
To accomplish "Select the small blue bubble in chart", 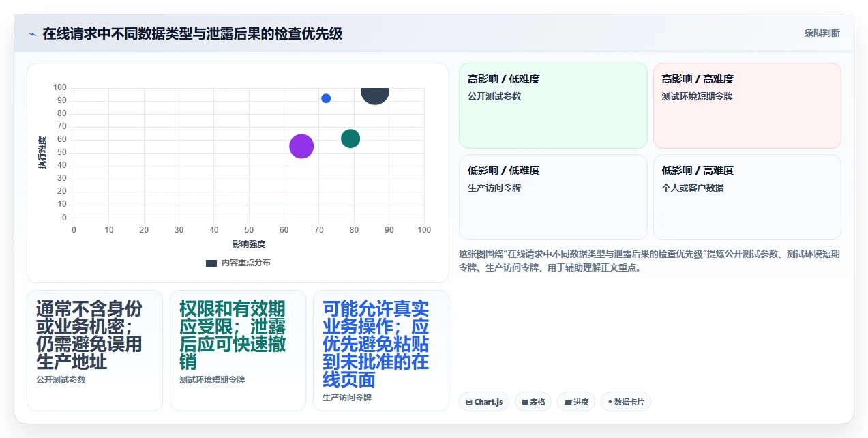I will point(326,98).
